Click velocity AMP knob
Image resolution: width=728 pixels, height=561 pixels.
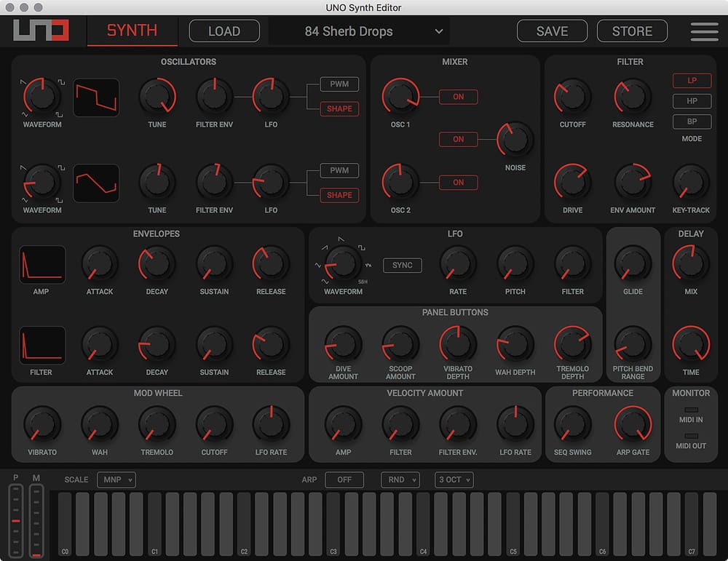(x=343, y=423)
